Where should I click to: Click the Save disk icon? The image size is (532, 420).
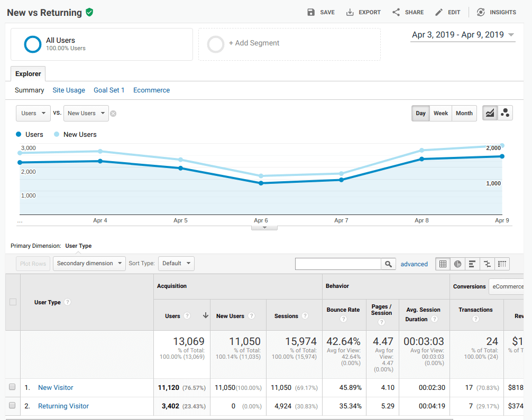click(311, 12)
